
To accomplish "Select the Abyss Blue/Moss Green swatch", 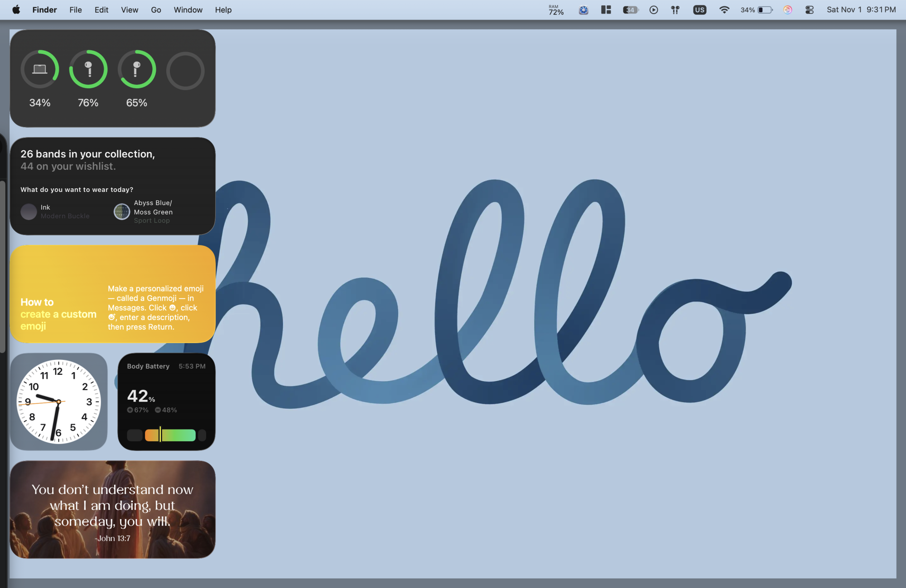I will click(121, 211).
